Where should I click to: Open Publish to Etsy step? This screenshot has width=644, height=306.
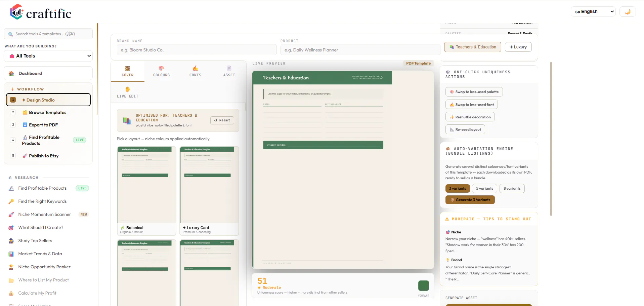click(48, 156)
